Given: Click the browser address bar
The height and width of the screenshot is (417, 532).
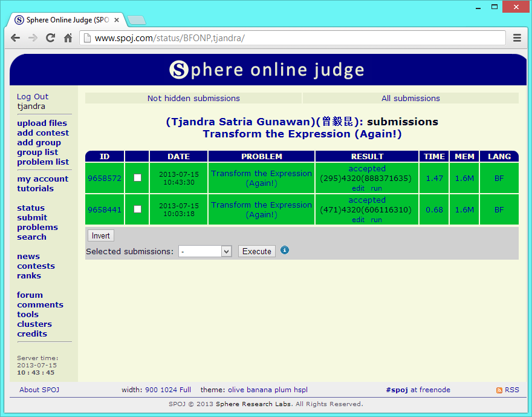Looking at the screenshot, I should pos(293,38).
